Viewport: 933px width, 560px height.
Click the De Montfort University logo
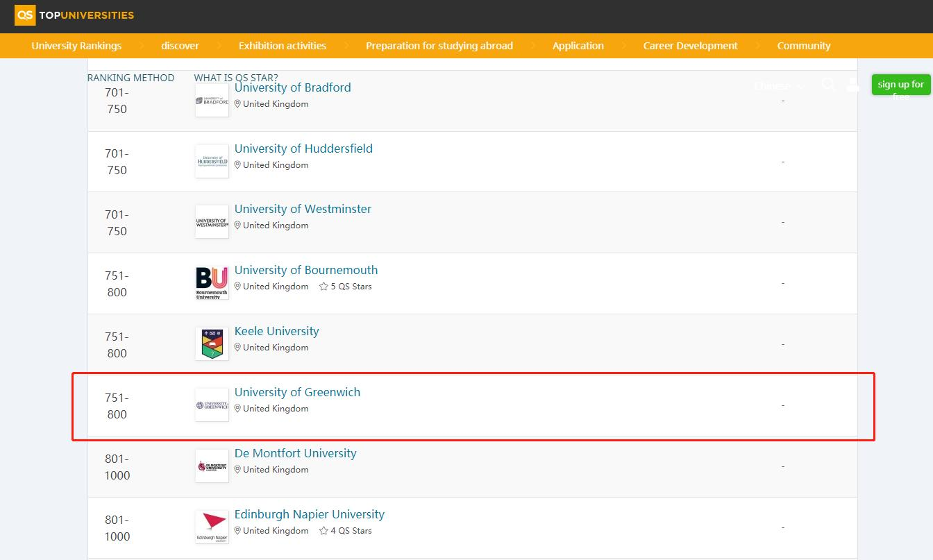click(212, 466)
